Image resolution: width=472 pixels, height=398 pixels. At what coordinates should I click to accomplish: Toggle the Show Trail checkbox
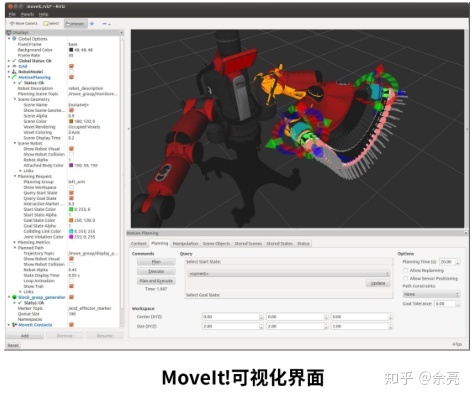(71, 286)
